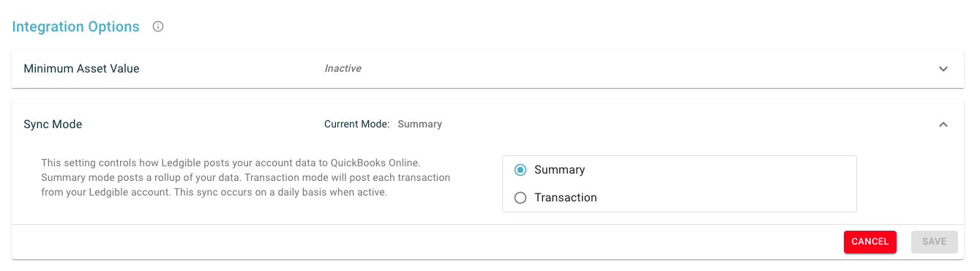The height and width of the screenshot is (271, 980).
Task: Open the Minimum Asset Value panel title
Action: click(x=81, y=69)
